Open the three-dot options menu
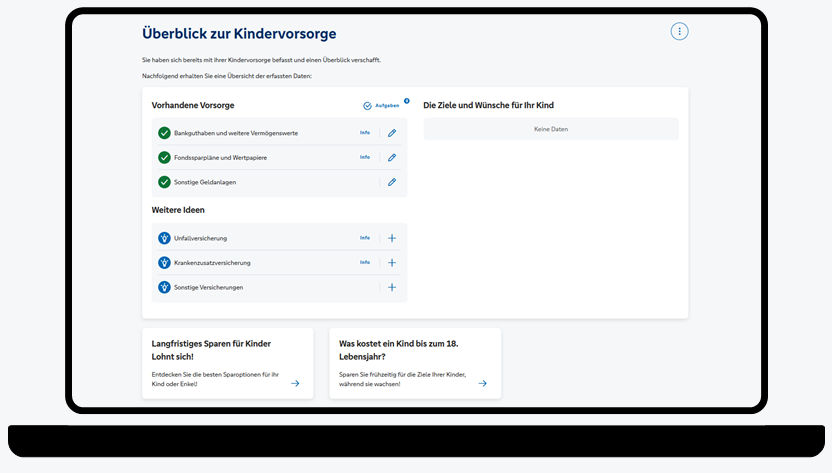832x473 pixels. [x=679, y=31]
